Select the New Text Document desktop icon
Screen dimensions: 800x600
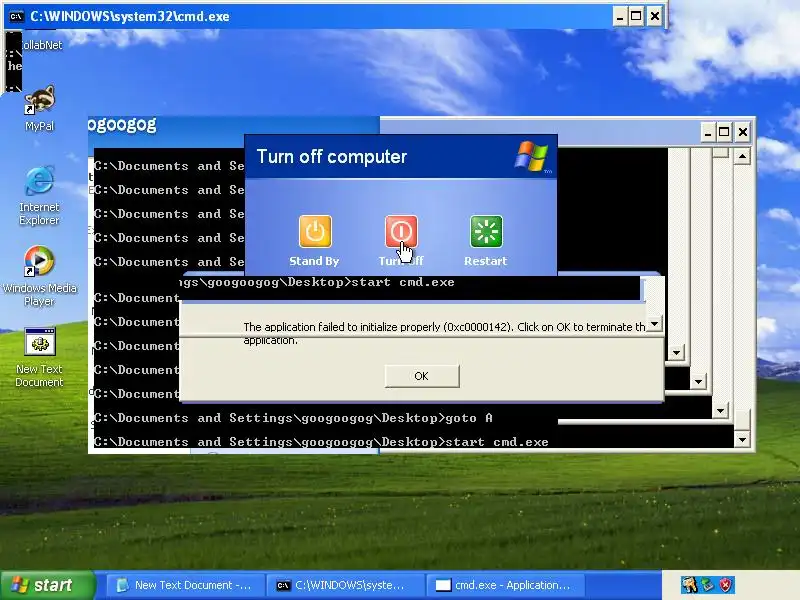(x=39, y=357)
